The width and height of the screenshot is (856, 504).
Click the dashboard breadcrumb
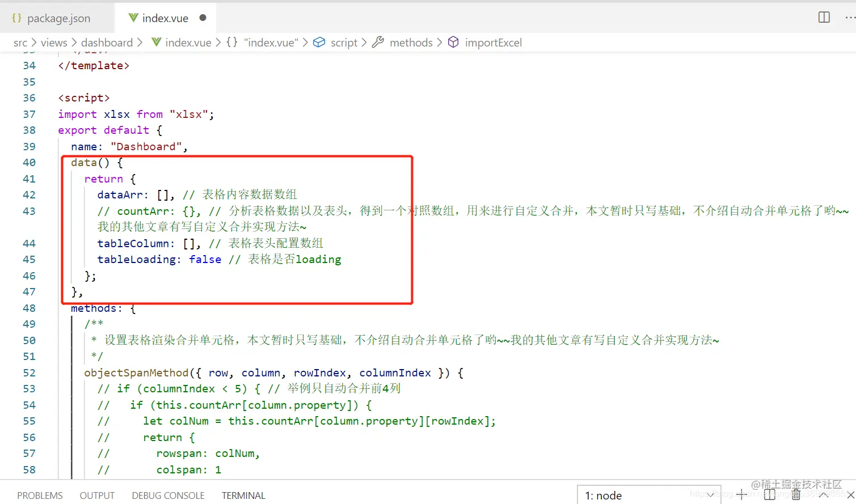click(x=107, y=43)
